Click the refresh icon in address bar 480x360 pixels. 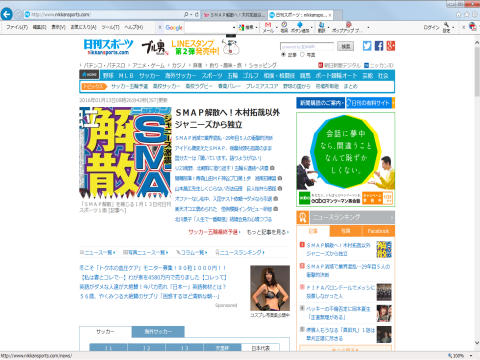pyautogui.click(x=196, y=15)
